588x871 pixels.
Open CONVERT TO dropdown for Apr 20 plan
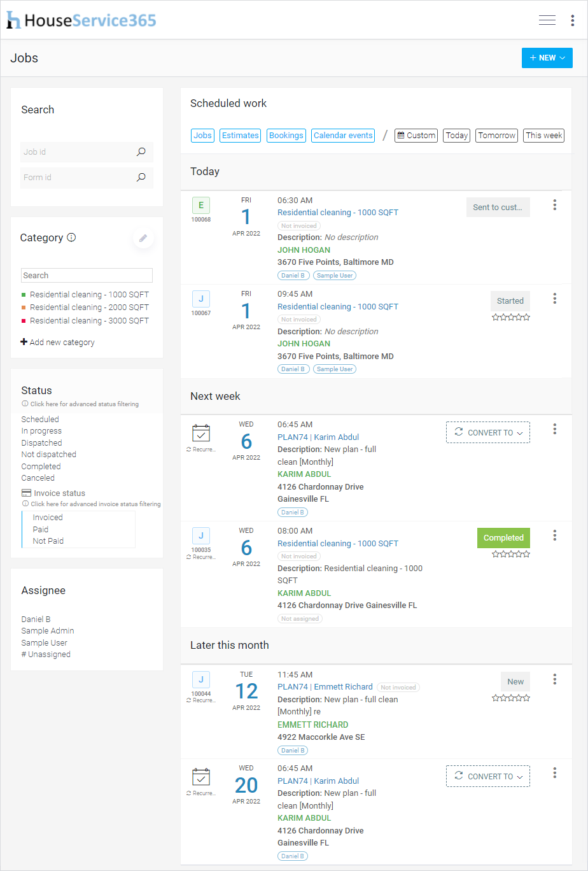(x=488, y=776)
